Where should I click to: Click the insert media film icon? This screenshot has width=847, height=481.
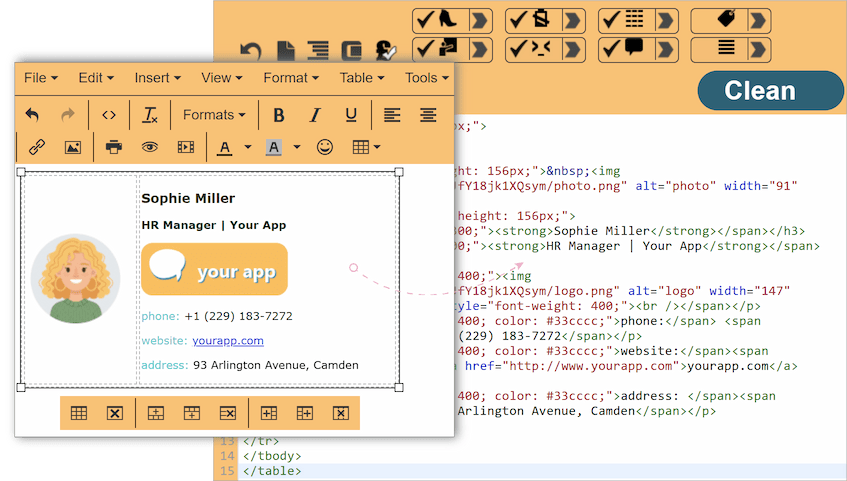[x=186, y=147]
